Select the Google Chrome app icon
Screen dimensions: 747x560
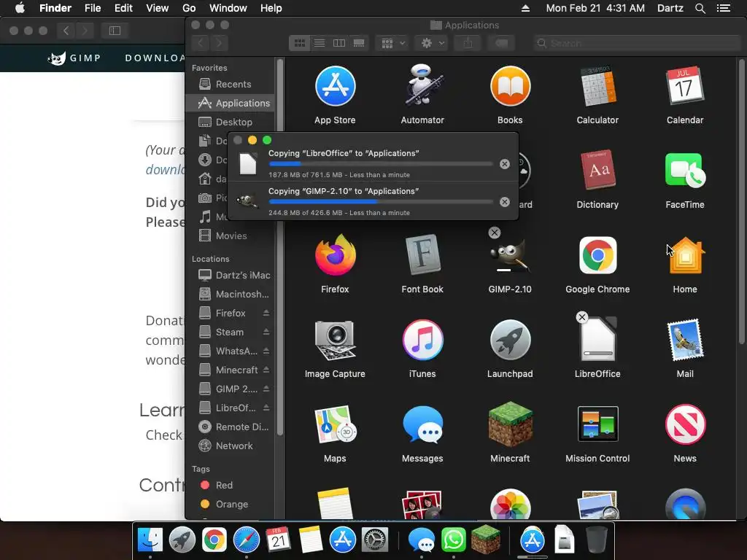[597, 255]
